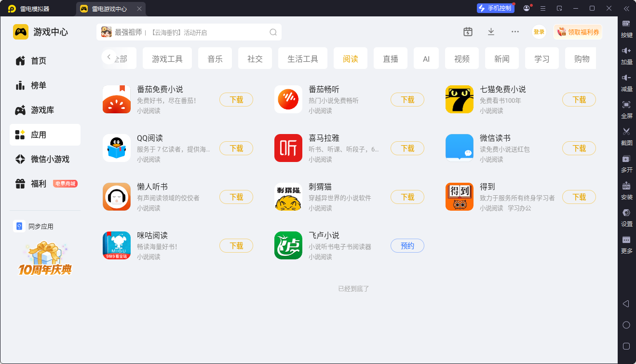Screen dimensions: 636x364
Task: Download 番茄畅听
Action: pyautogui.click(x=407, y=100)
